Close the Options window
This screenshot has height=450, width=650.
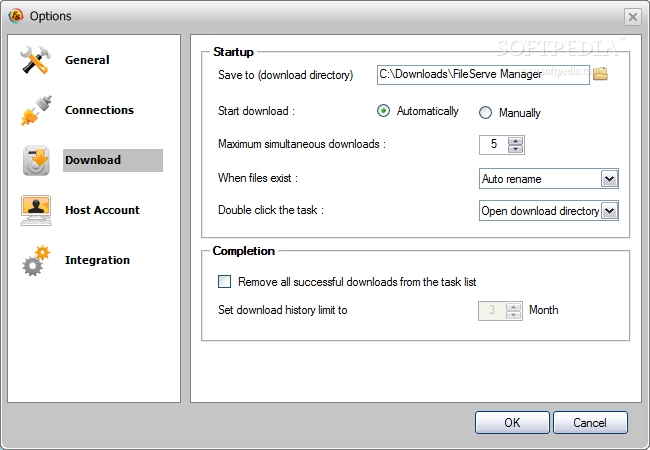tap(633, 17)
